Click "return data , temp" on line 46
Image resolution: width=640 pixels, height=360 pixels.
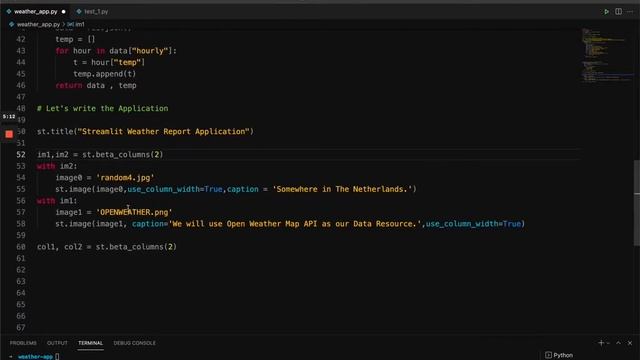[96, 85]
